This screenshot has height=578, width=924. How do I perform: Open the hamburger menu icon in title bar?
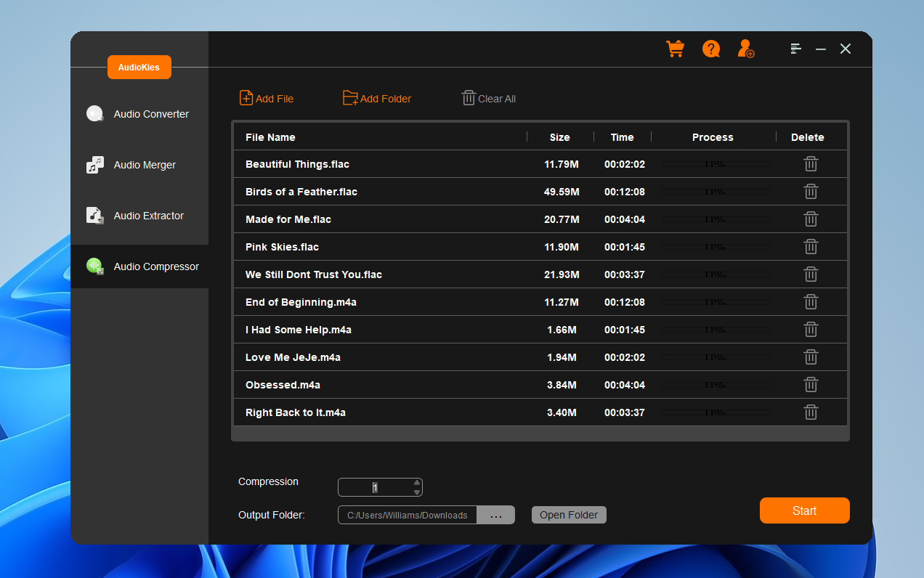point(796,49)
